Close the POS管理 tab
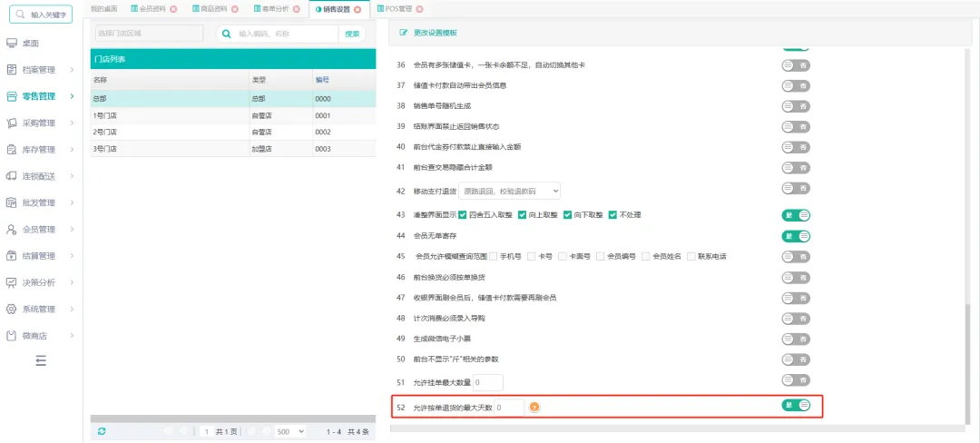This screenshot has width=980, height=443. [x=418, y=9]
